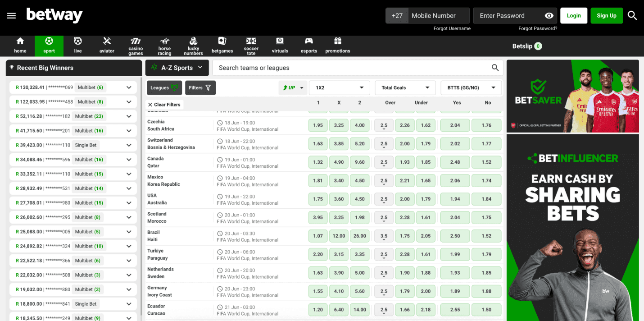
Task: Open site search magnifier icon
Action: pos(632,16)
